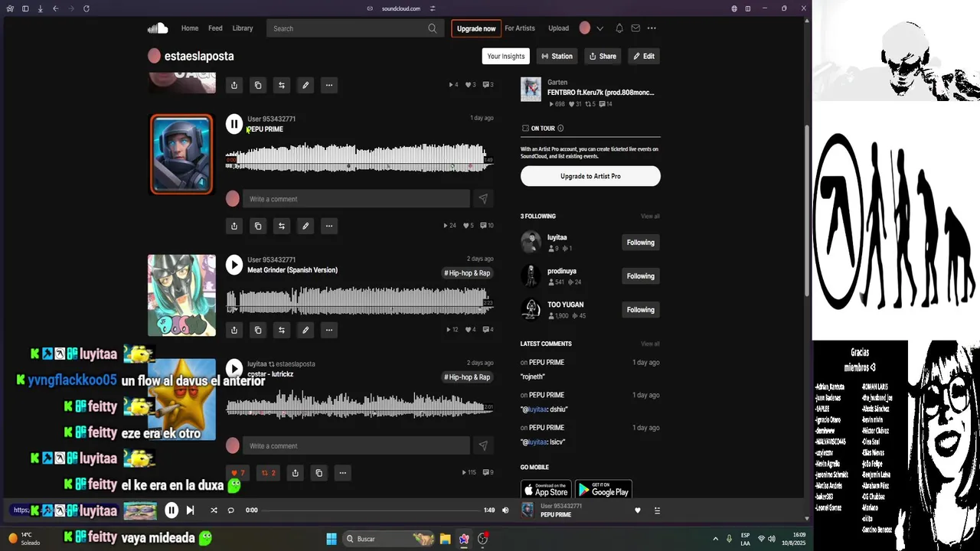Image resolution: width=980 pixels, height=551 pixels.
Task: Toggle following for prodinuya
Action: pos(641,276)
